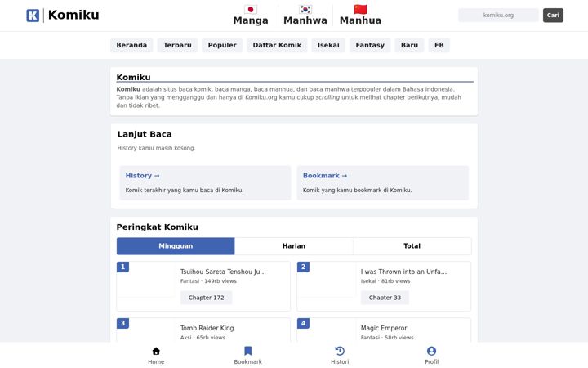The image size is (588, 368).
Task: Open the Terbaru menu item
Action: click(177, 45)
